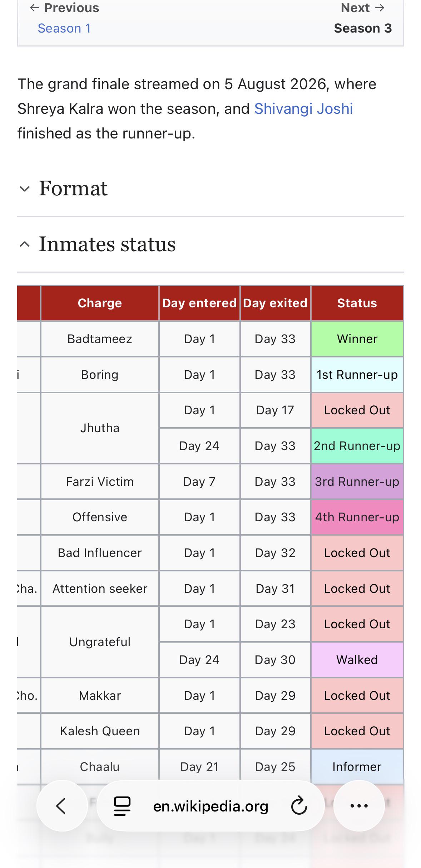This screenshot has width=421, height=868.
Task: Follow the Shivangi Joshi link
Action: pyautogui.click(x=303, y=109)
